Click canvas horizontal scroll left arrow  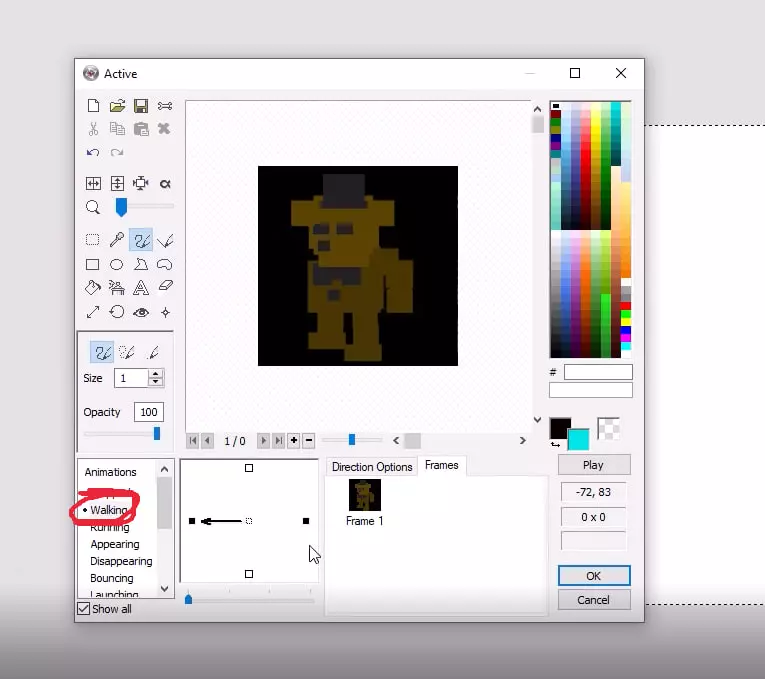pos(396,440)
